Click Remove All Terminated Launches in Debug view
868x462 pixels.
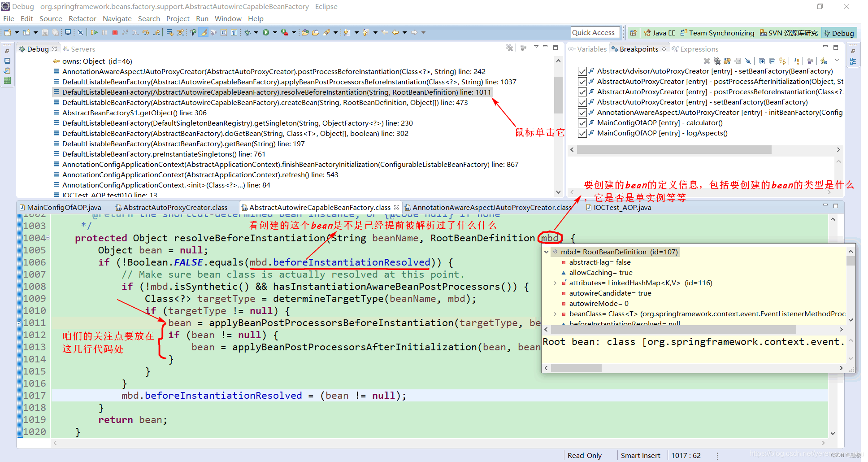pos(509,48)
